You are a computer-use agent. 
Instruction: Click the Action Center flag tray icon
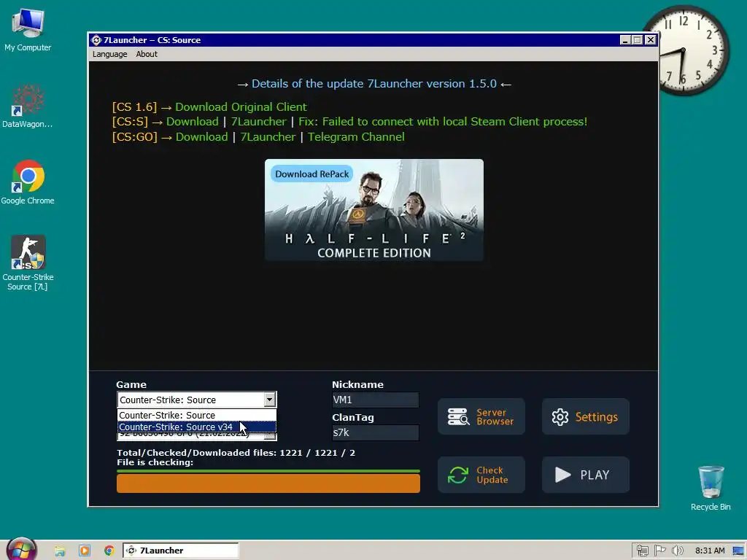[659, 551]
